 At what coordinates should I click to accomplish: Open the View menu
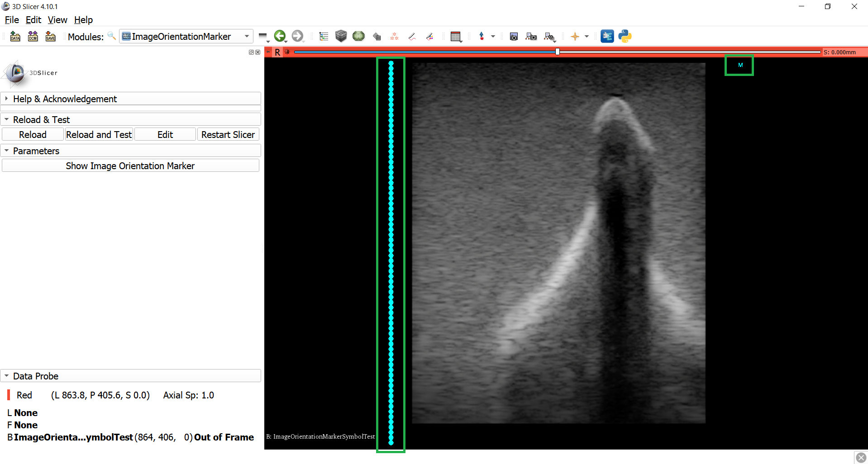(x=57, y=20)
